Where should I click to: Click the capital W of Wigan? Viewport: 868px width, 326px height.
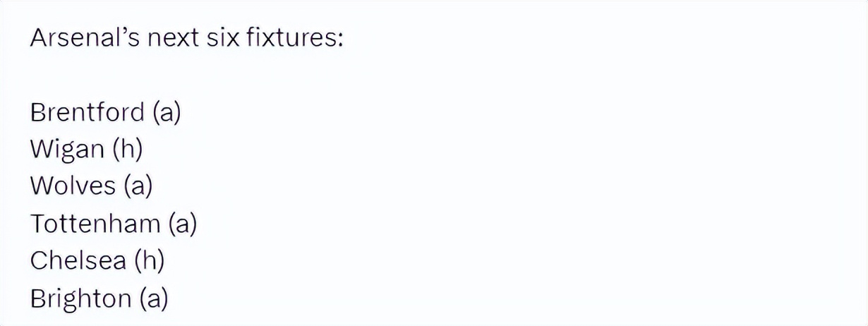pyautogui.click(x=41, y=149)
